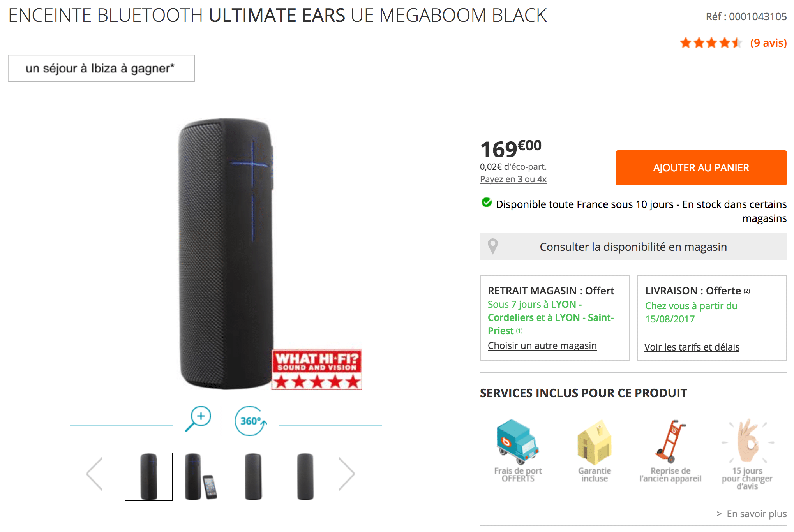The height and width of the screenshot is (532, 794).
Task: Select the first speaker thumbnail
Action: click(x=149, y=477)
